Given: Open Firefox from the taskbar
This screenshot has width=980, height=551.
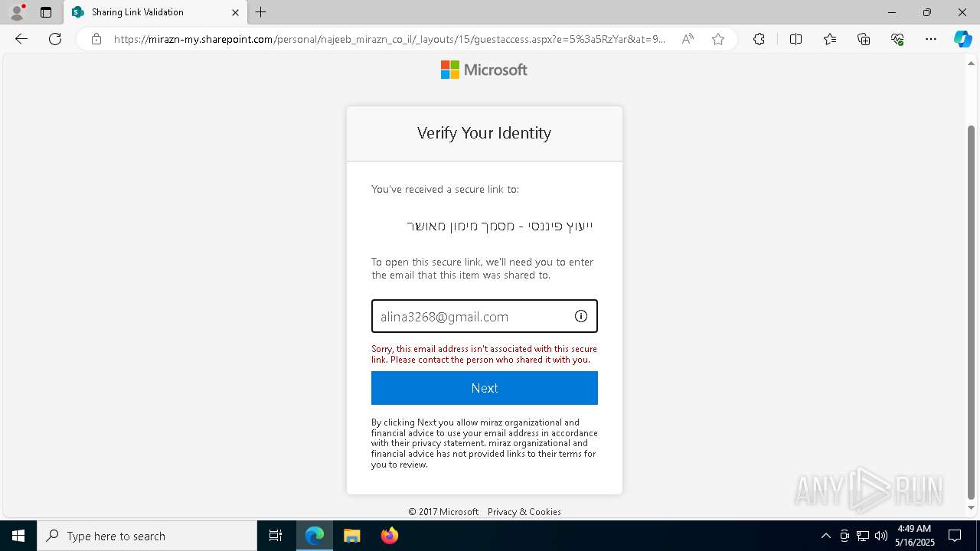Looking at the screenshot, I should click(x=389, y=536).
